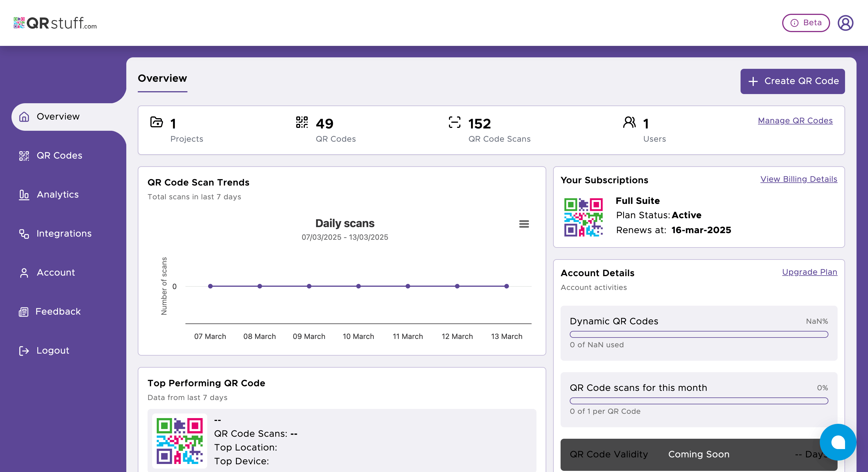Click the Daily scans chart title
This screenshot has width=868, height=472.
pyautogui.click(x=345, y=224)
